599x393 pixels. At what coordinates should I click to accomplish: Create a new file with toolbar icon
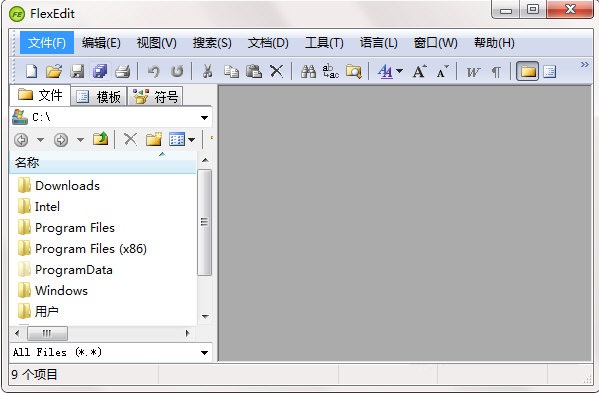pos(31,71)
